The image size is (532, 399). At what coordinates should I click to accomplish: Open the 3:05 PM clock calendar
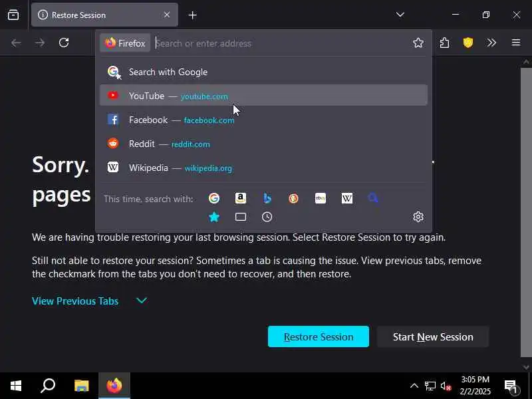tap(475, 386)
